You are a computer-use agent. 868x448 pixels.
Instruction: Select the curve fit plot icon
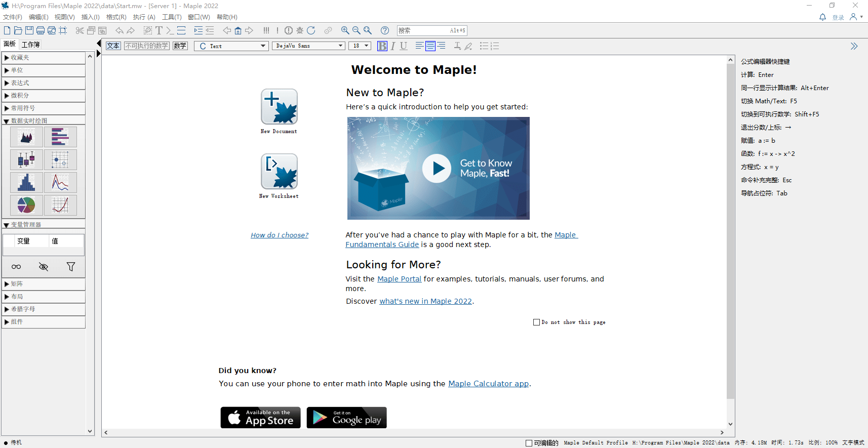[x=60, y=205]
